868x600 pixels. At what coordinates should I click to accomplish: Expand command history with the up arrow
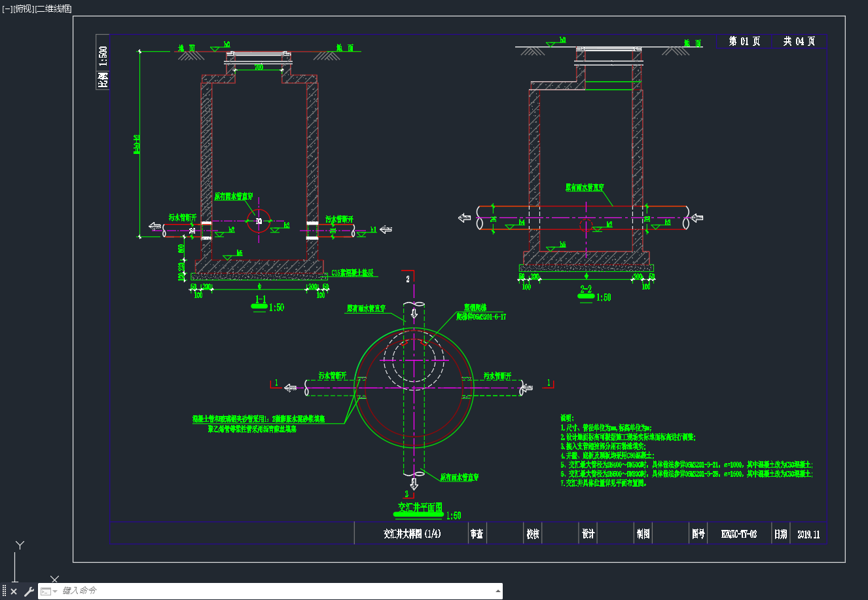tap(497, 591)
